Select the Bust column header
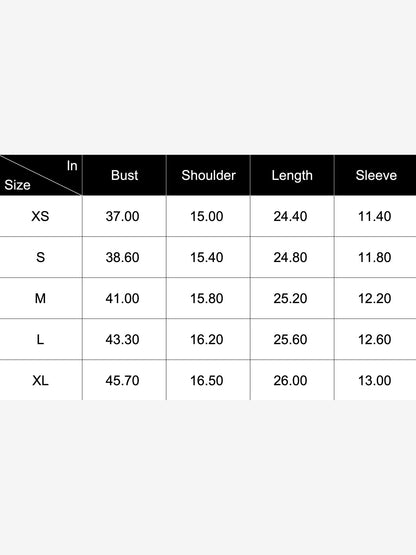416x555 pixels. pyautogui.click(x=124, y=175)
